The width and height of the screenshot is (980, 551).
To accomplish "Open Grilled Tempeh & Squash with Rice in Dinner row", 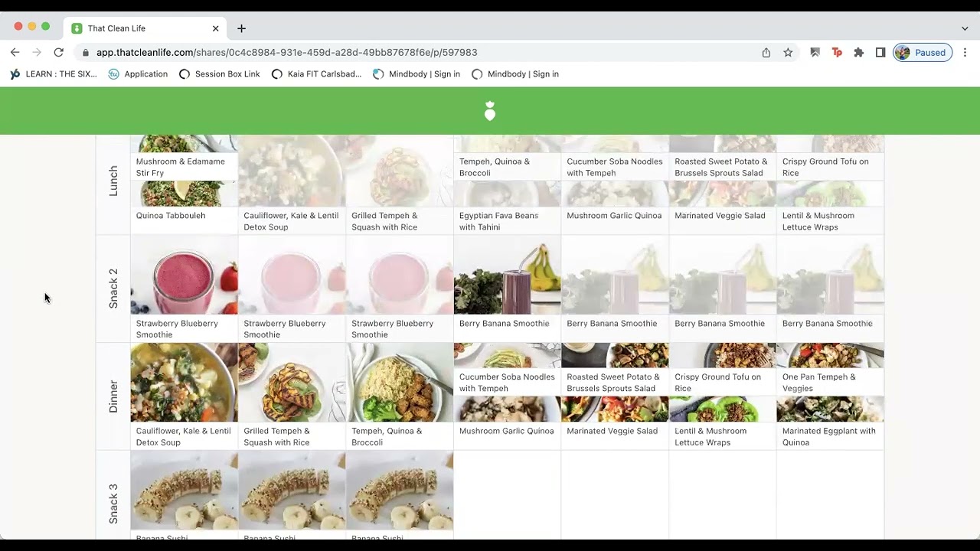I will coord(292,396).
